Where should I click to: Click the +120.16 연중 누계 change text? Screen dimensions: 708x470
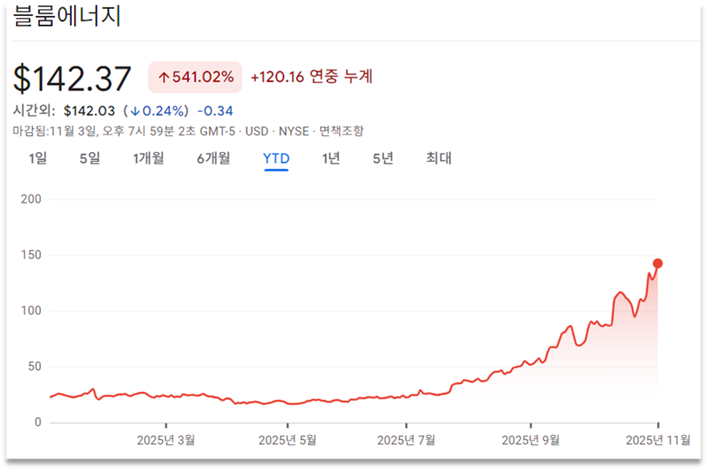click(311, 77)
